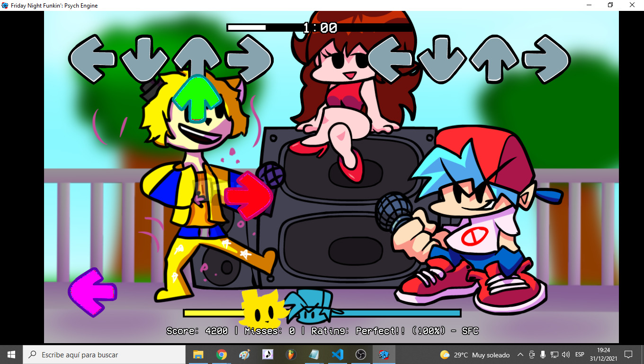644x364 pixels.
Task: Open Google Chrome from the taskbar
Action: pyautogui.click(x=221, y=355)
